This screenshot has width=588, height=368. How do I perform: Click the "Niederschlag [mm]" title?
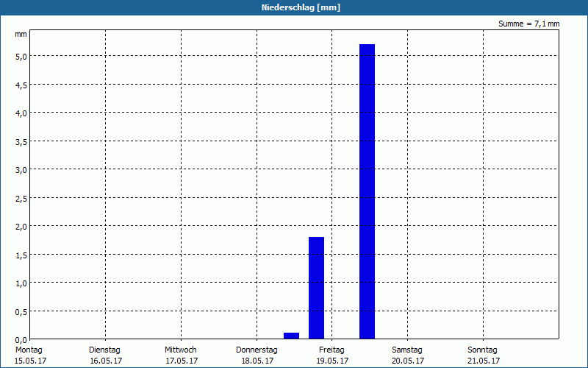pyautogui.click(x=301, y=7)
